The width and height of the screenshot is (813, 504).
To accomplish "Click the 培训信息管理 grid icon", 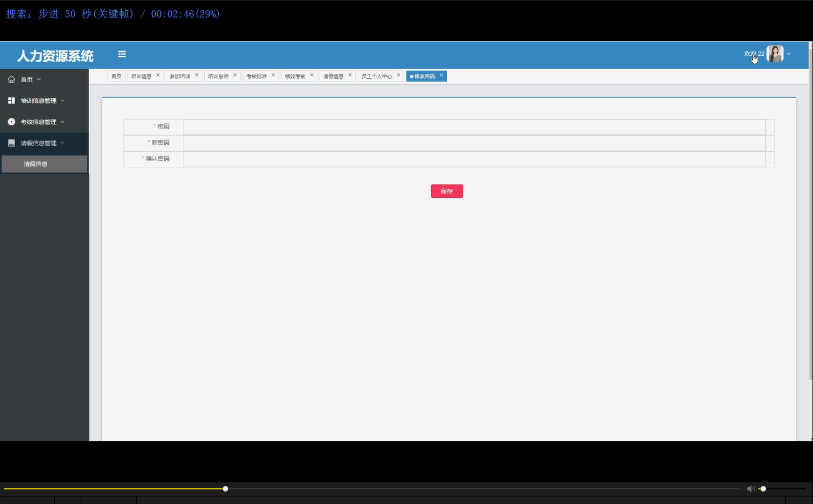I will pyautogui.click(x=11, y=101).
